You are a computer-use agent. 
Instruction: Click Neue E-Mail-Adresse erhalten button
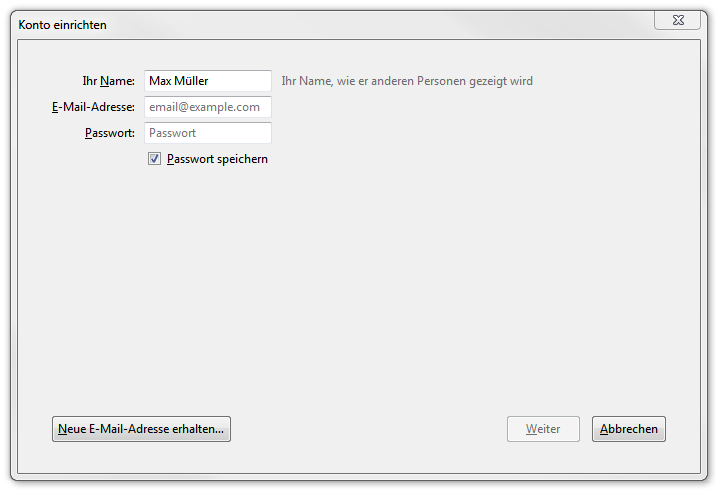[x=141, y=429]
